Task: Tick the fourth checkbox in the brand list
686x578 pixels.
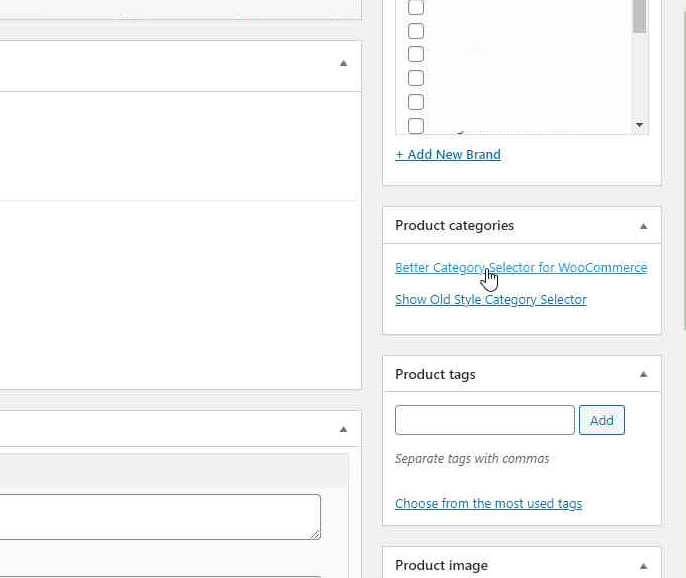Action: coord(416,78)
